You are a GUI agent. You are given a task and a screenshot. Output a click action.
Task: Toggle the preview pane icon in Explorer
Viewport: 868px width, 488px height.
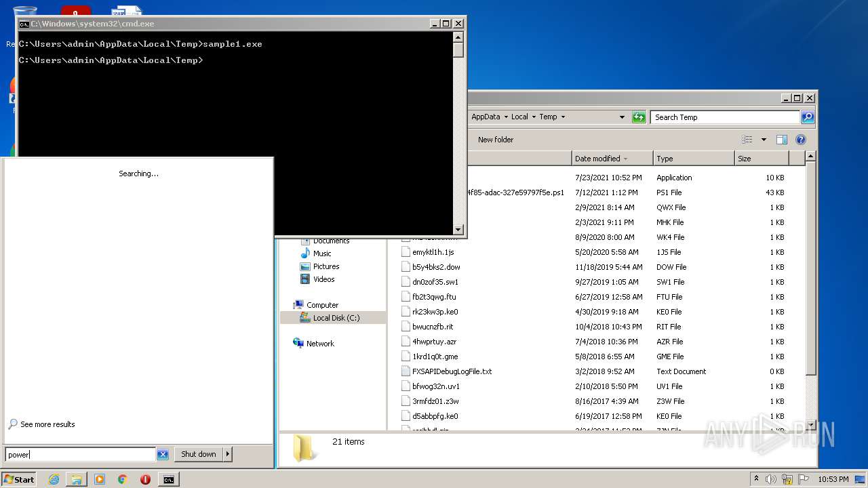(781, 140)
